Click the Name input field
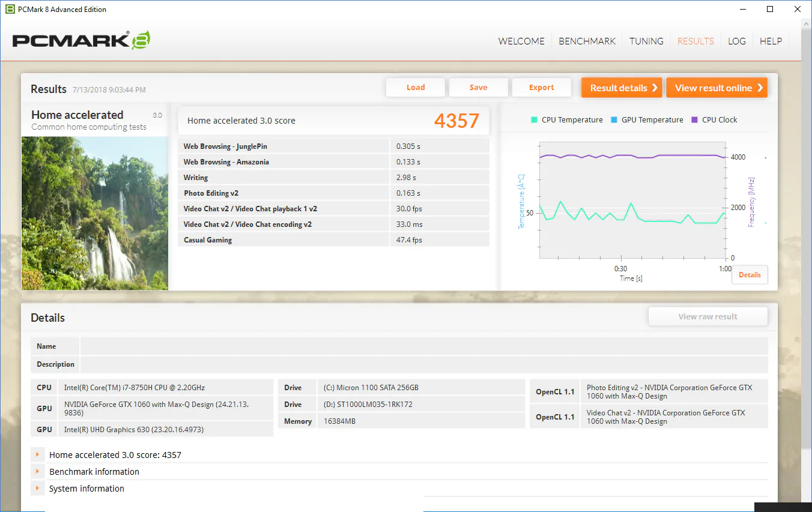 pyautogui.click(x=424, y=346)
